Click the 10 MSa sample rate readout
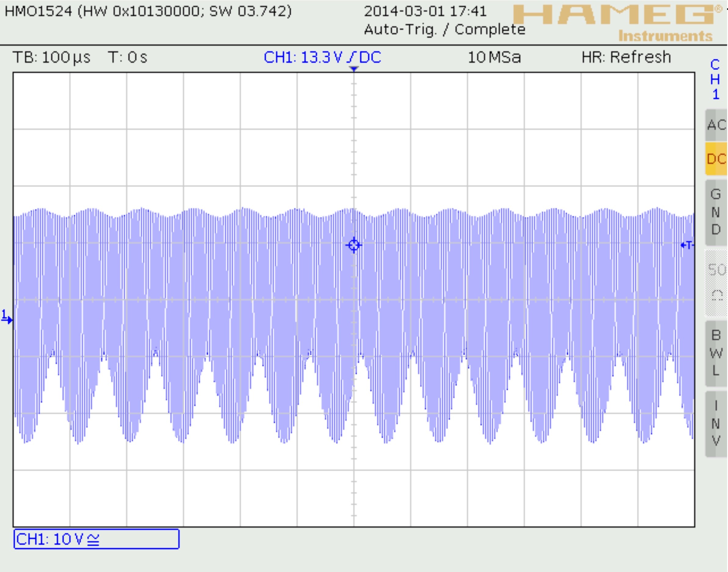Image resolution: width=728 pixels, height=572 pixels. pos(494,57)
